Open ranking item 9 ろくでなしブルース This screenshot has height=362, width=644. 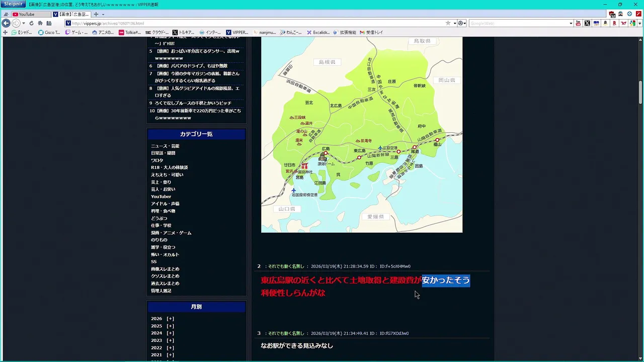(x=193, y=103)
